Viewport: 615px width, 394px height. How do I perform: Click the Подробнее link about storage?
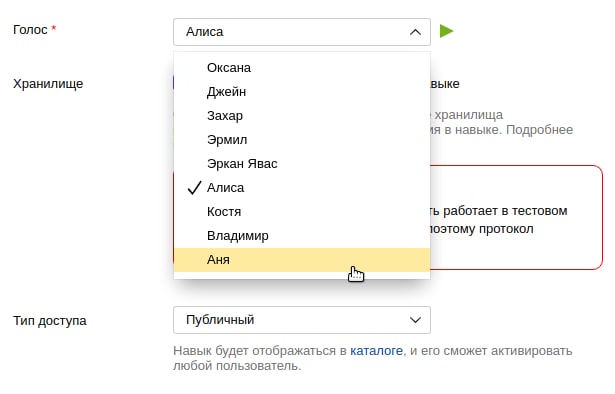(x=539, y=130)
